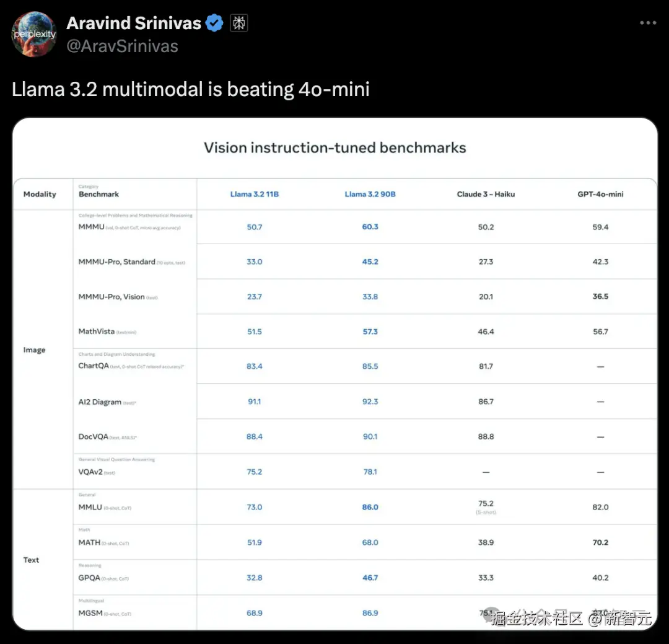The height and width of the screenshot is (644, 669).
Task: Open the three-dot more options menu
Action: [647, 23]
